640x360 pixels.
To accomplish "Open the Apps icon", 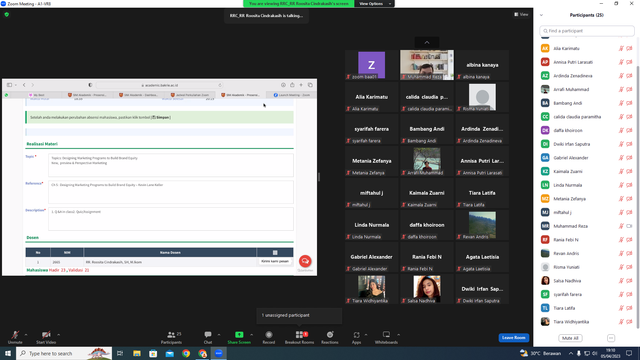I will tap(356, 335).
